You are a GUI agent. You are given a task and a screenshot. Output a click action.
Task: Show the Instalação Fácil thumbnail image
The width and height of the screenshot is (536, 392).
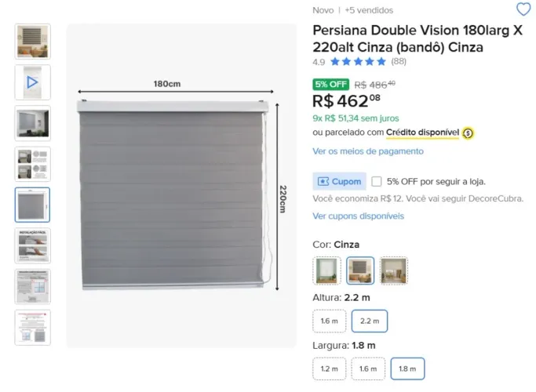32,246
